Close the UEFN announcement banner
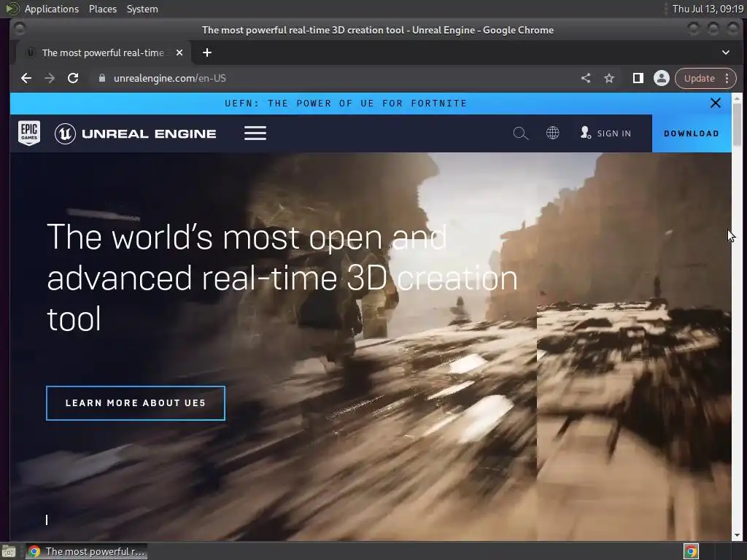Image resolution: width=747 pixels, height=560 pixels. (715, 103)
